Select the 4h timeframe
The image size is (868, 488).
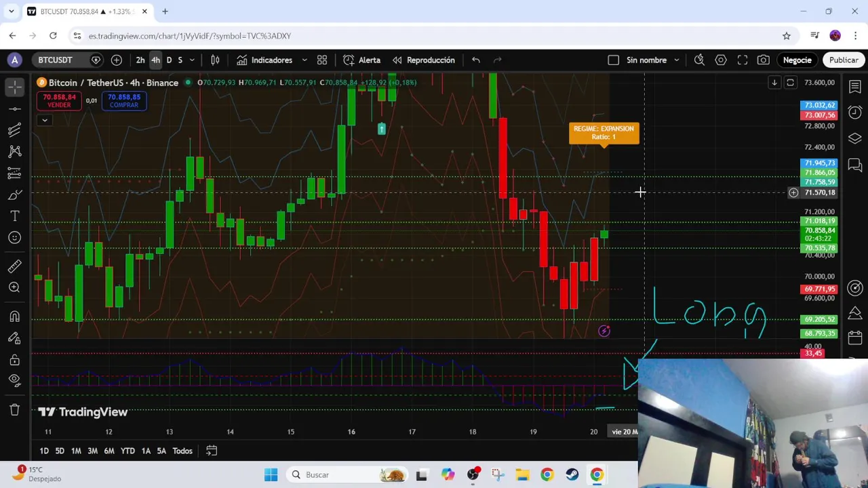155,60
